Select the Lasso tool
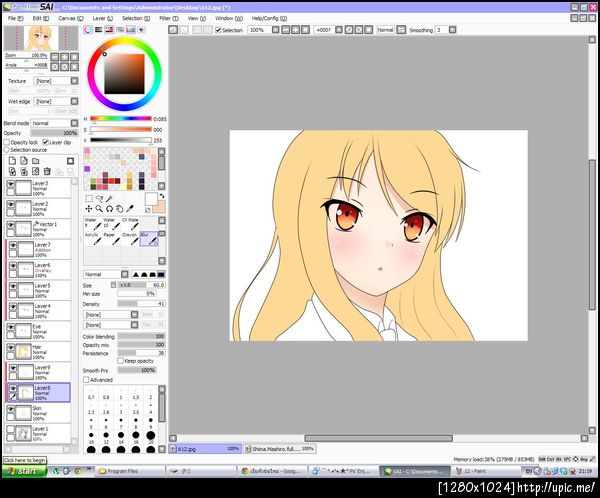The height and width of the screenshot is (498, 600). coord(99,198)
